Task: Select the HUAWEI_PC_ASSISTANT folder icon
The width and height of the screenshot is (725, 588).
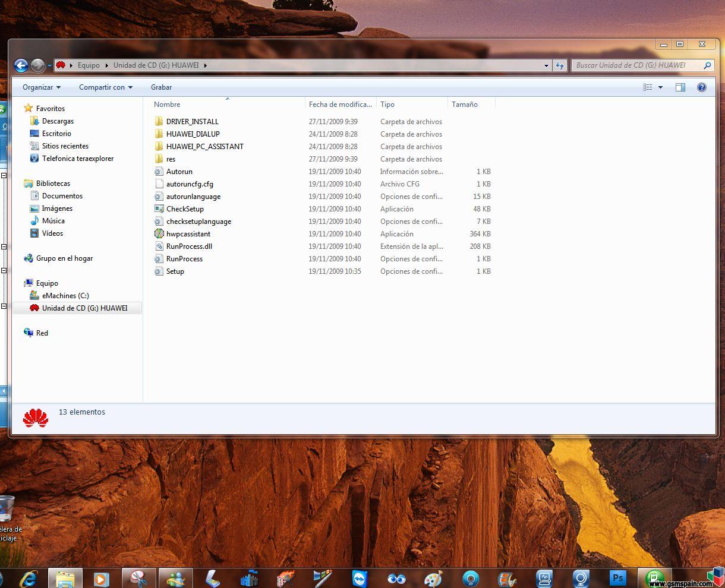Action: 159,146
